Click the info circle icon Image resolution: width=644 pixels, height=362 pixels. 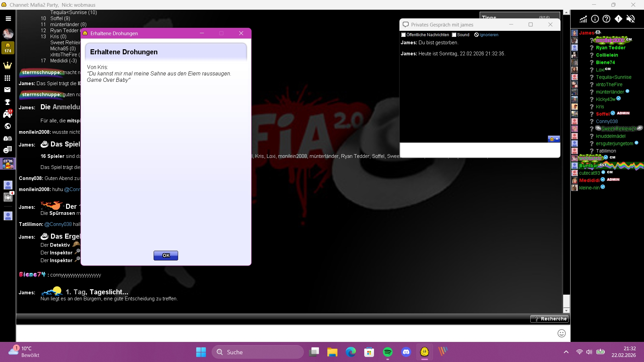(x=595, y=19)
